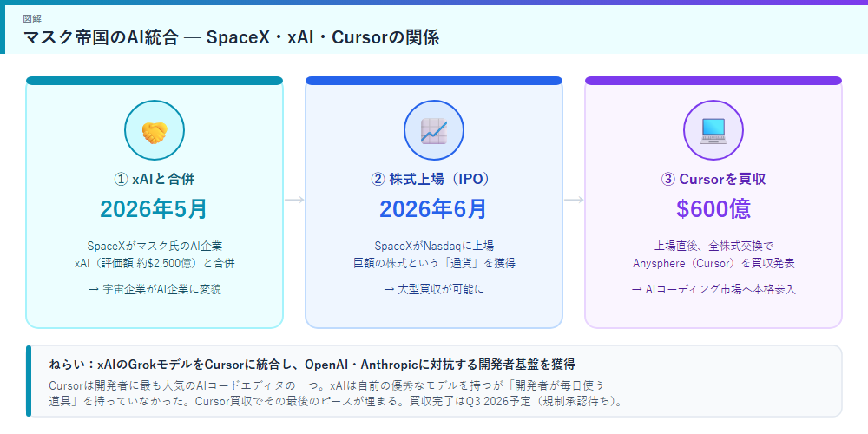This screenshot has width=868, height=434.
Task: Click the bold heading starting 'ねらい：xAIのGrokモデル'
Action: pos(312,365)
